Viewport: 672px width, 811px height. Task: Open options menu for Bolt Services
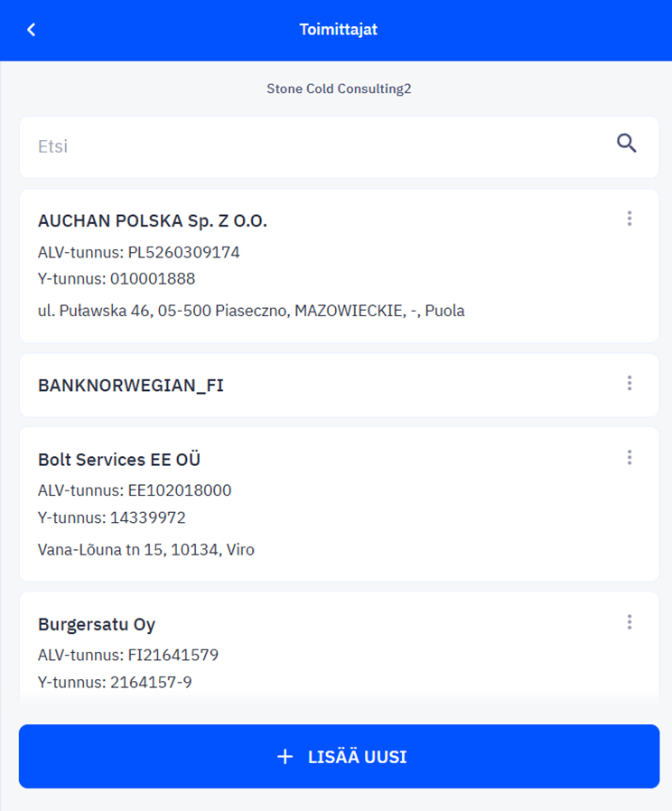tap(630, 457)
